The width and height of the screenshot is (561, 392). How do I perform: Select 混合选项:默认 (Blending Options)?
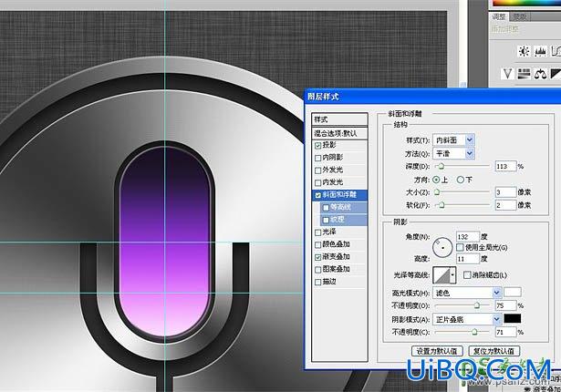coord(339,133)
